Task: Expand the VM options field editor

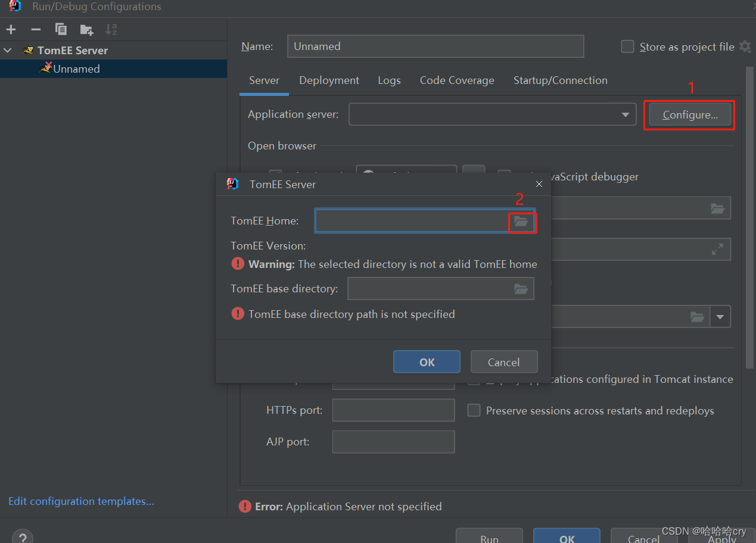Action: click(717, 249)
